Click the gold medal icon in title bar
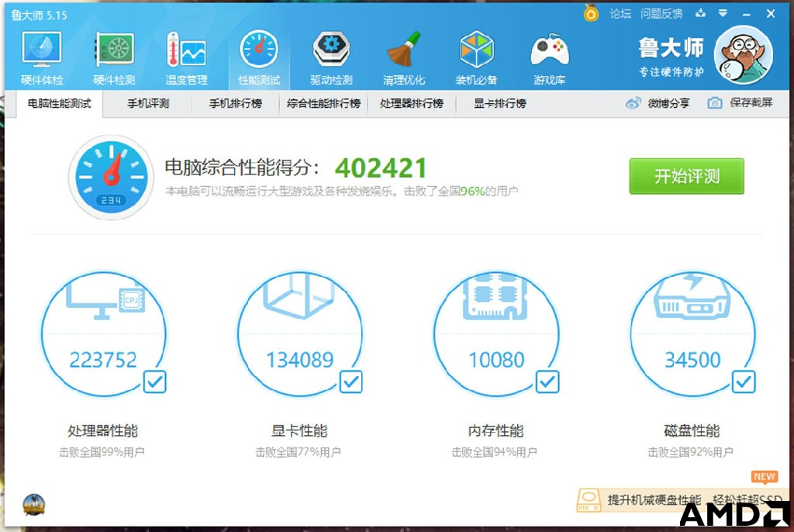Screen dimensions: 794x532 (590, 13)
